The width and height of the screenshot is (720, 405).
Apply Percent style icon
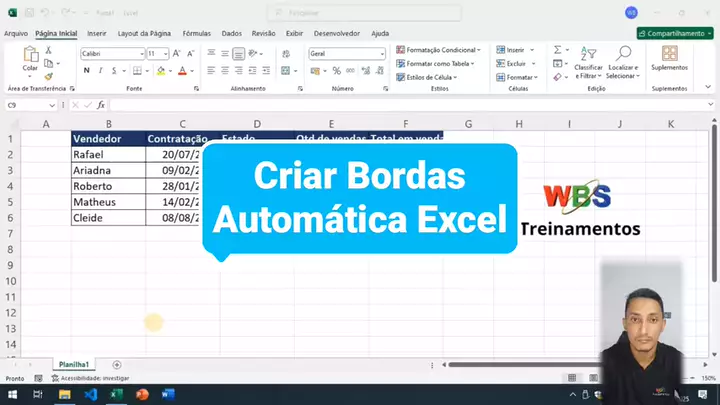(337, 71)
